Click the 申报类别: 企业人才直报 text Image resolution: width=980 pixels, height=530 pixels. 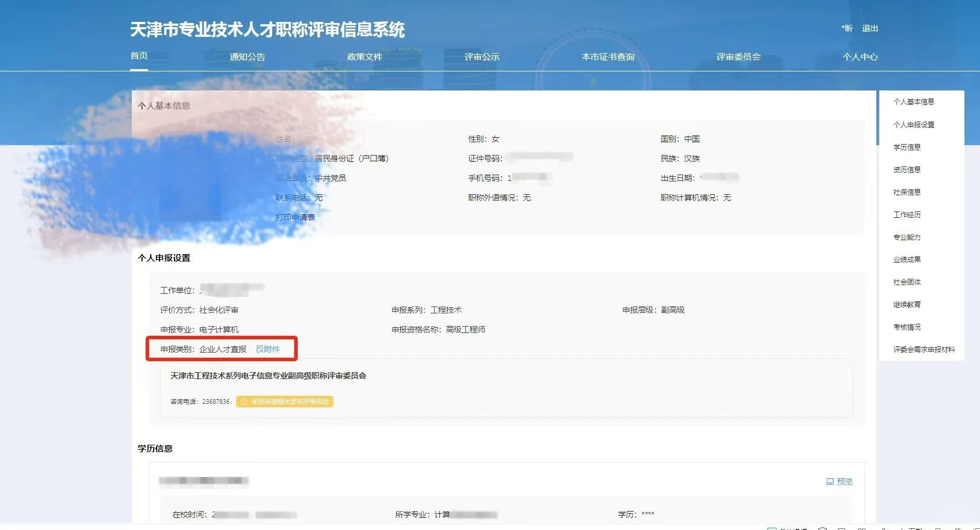[203, 349]
